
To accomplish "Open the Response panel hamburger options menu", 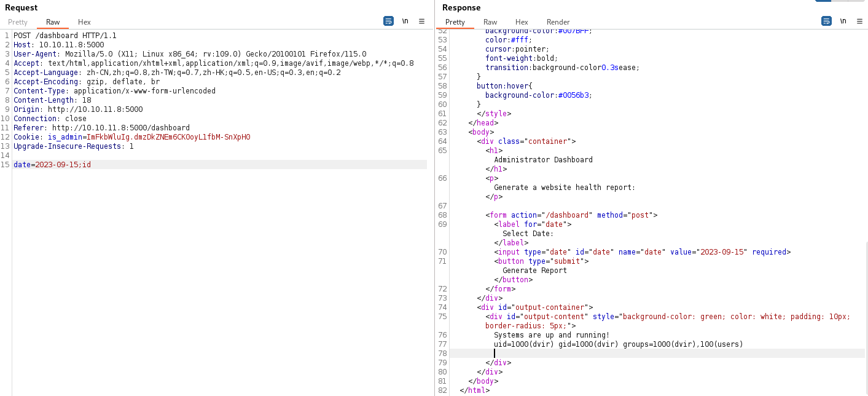I will 859,21.
